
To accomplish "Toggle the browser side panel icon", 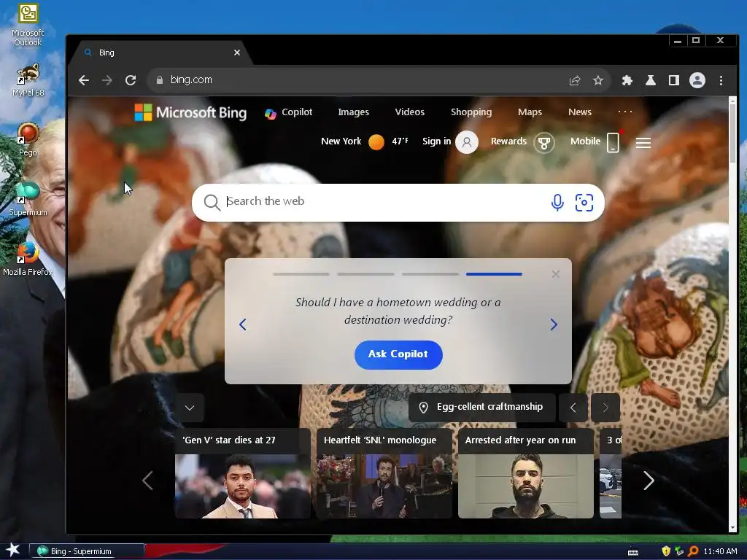I will 673,80.
